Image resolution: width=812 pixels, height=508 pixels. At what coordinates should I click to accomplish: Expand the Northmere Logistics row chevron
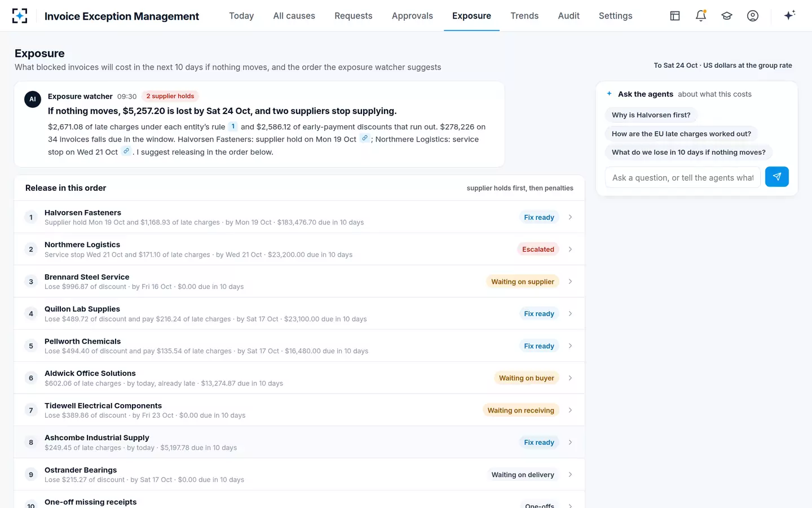(x=570, y=249)
